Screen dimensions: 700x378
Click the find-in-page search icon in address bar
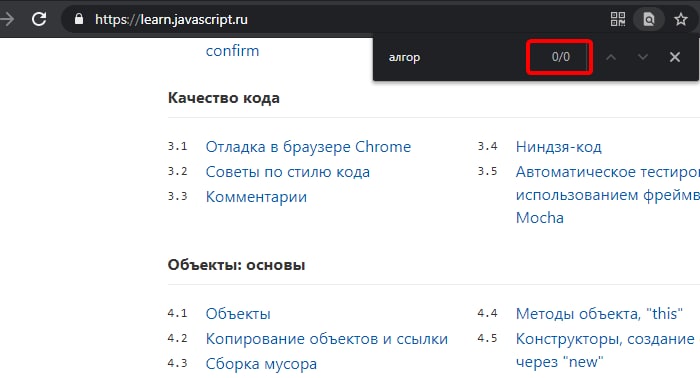pyautogui.click(x=649, y=19)
